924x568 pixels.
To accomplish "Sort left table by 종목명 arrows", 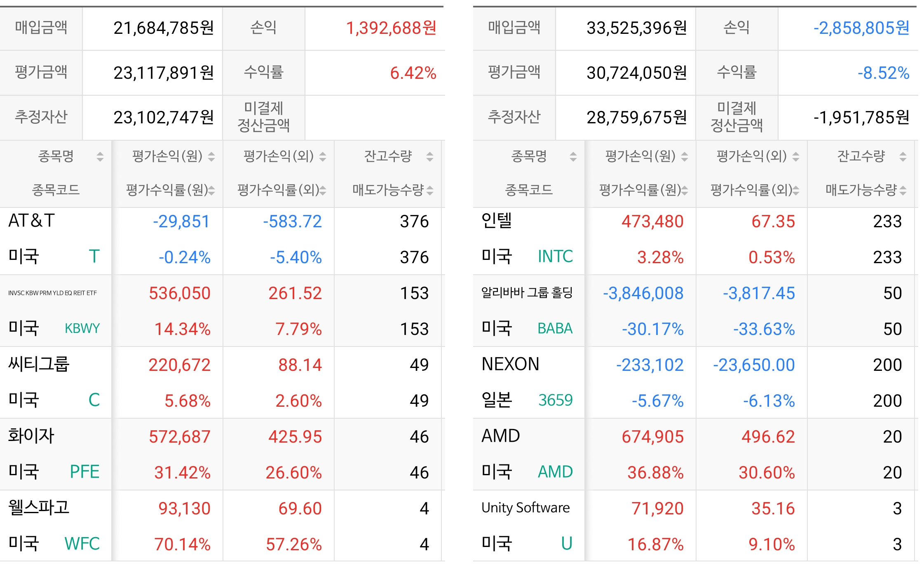I will (100, 157).
